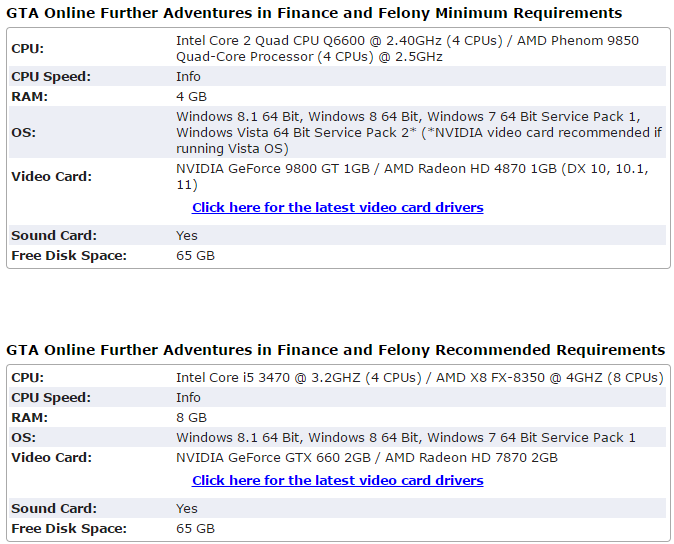Click recommended CPU Speed Info value
The width and height of the screenshot is (674, 544).
tap(188, 397)
